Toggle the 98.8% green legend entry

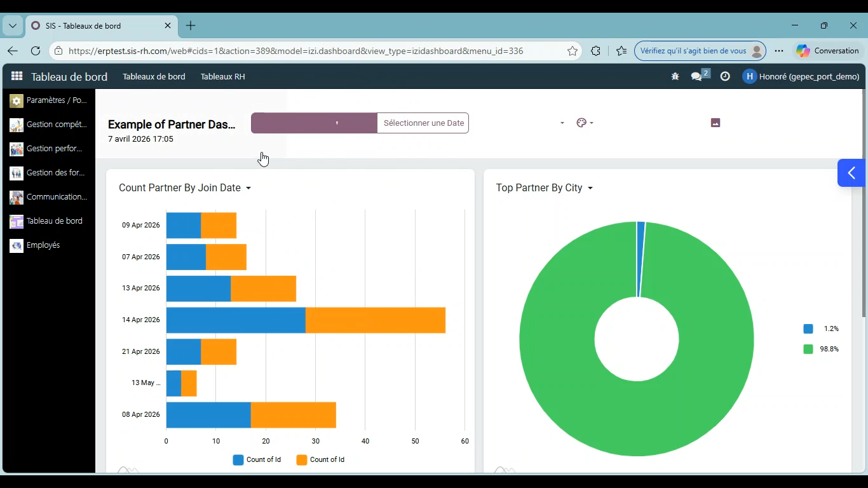(x=821, y=349)
